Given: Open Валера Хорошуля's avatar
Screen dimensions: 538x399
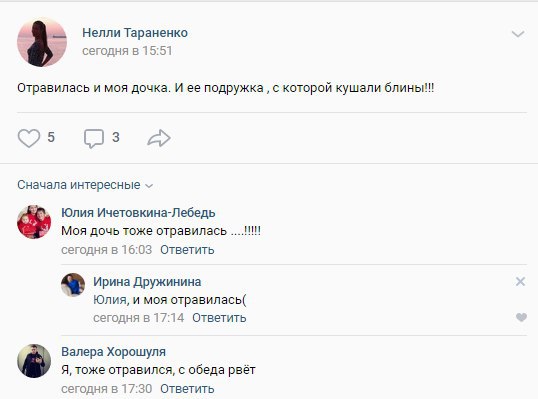Looking at the screenshot, I should (x=34, y=361).
